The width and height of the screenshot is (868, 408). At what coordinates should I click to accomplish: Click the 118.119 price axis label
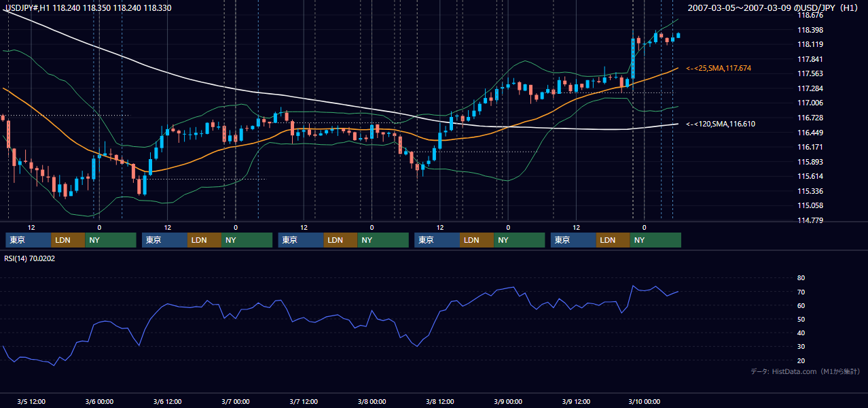point(812,44)
